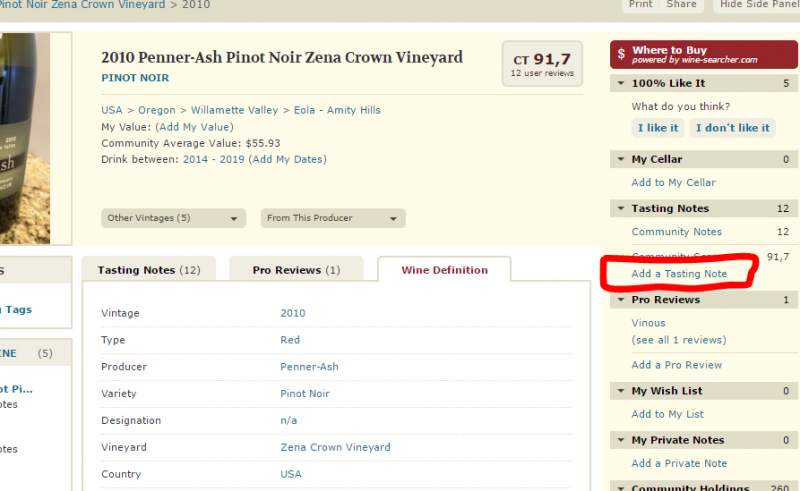Click the Red type value link
Image resolution: width=800 pixels, height=491 pixels.
[x=290, y=340]
